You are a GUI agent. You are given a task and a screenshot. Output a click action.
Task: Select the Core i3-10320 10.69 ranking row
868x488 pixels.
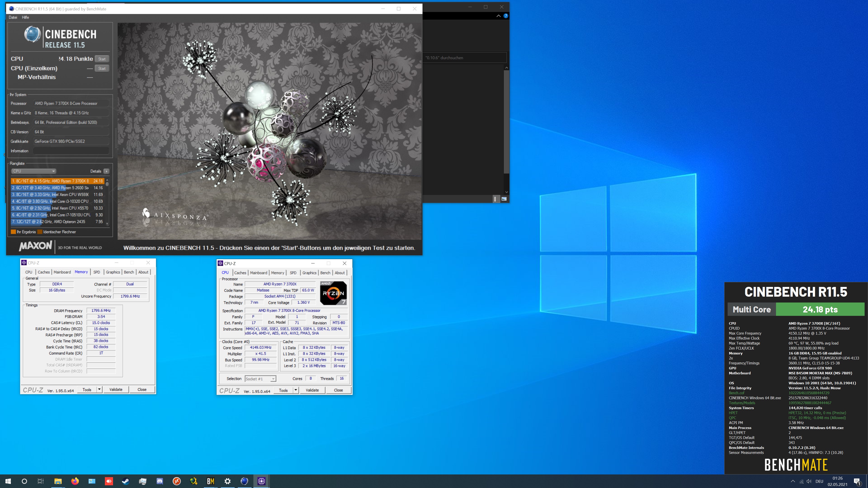(58, 201)
